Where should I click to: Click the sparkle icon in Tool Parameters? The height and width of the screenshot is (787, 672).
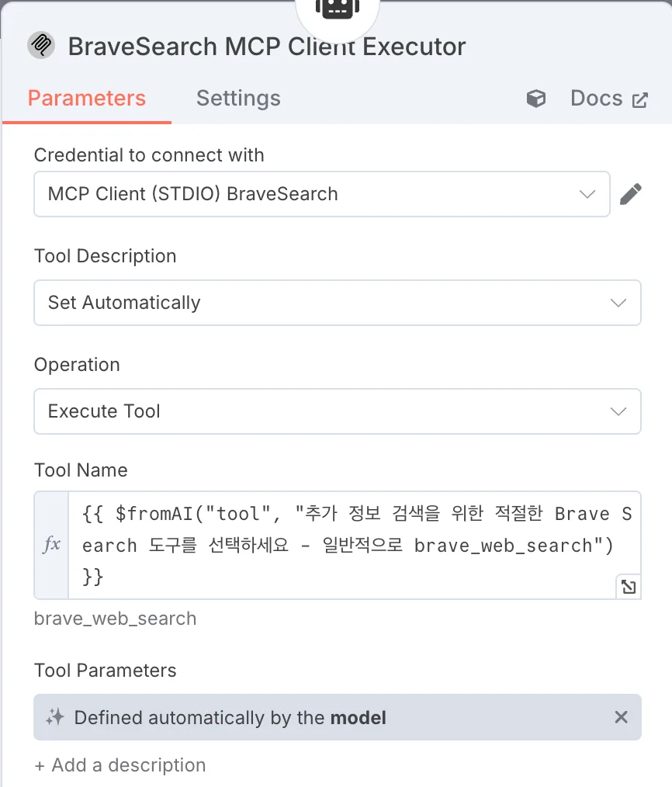(54, 717)
